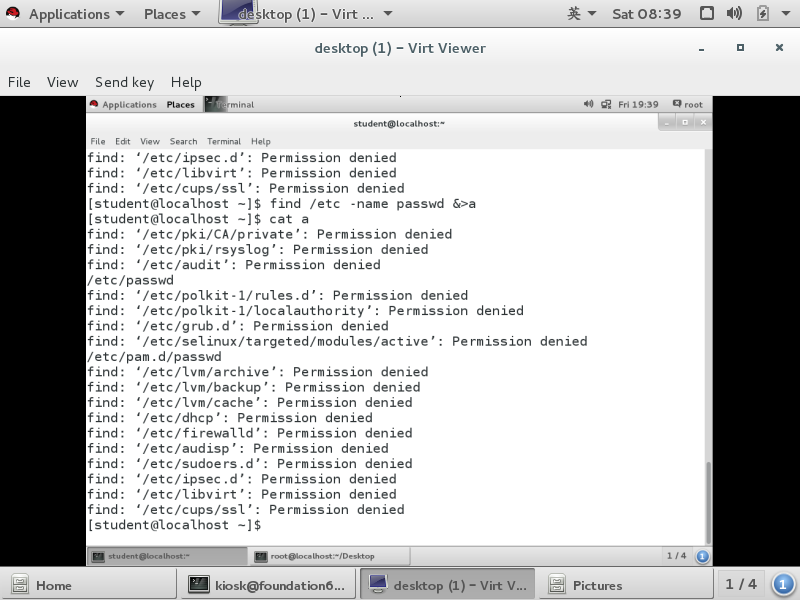Click '/etc/passwd' output line
The image size is (800, 600).
coord(131,280)
